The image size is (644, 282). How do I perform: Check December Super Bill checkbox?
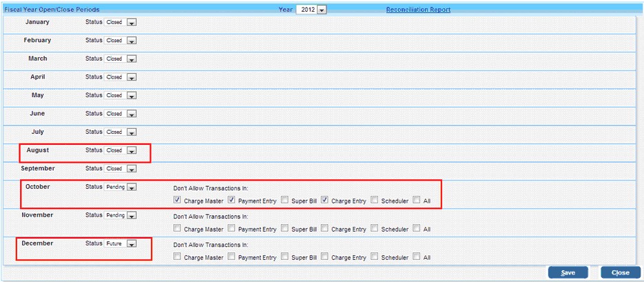[x=285, y=257]
